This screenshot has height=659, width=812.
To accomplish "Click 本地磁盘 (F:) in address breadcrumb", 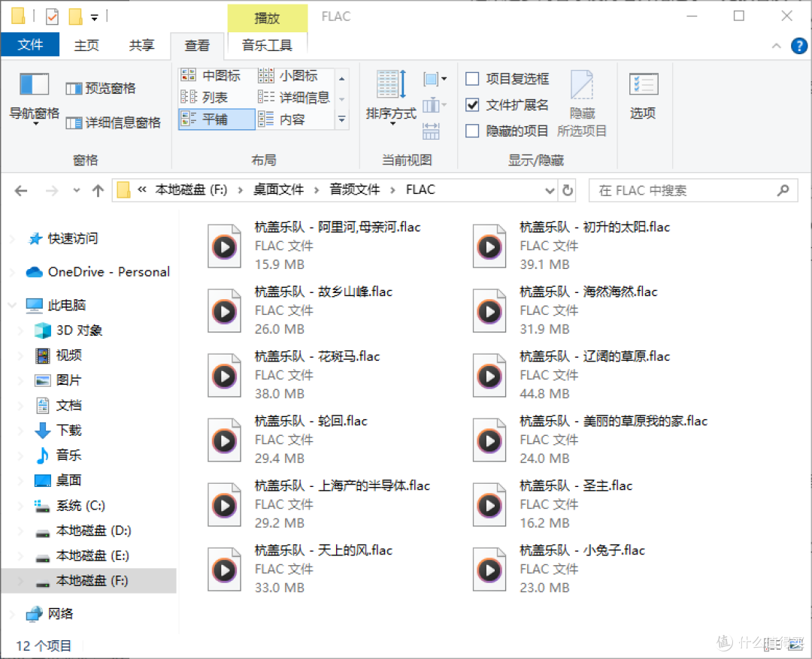I will pos(191,190).
